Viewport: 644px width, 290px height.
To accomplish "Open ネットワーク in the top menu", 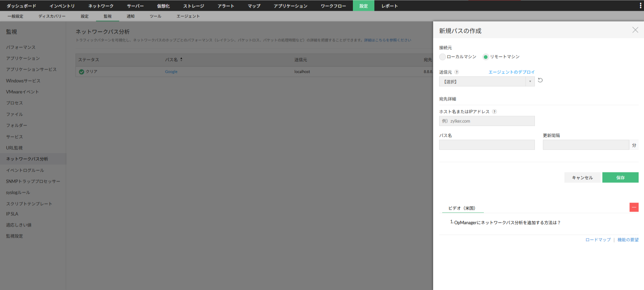I will (x=101, y=6).
